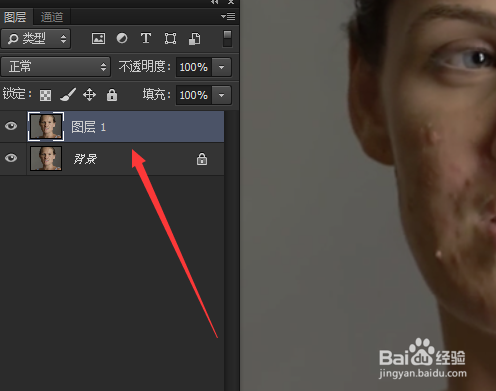
Task: Open the fill slider dropdown arrow
Action: click(222, 95)
